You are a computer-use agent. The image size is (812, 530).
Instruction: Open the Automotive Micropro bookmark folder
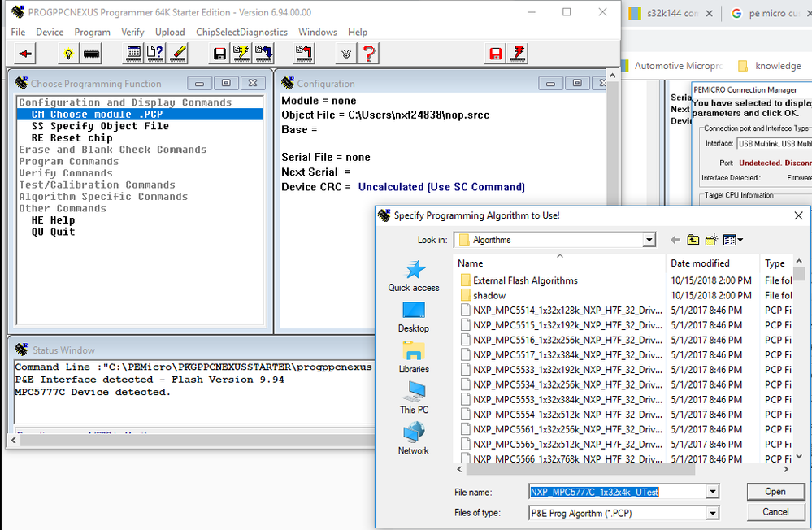pos(671,66)
